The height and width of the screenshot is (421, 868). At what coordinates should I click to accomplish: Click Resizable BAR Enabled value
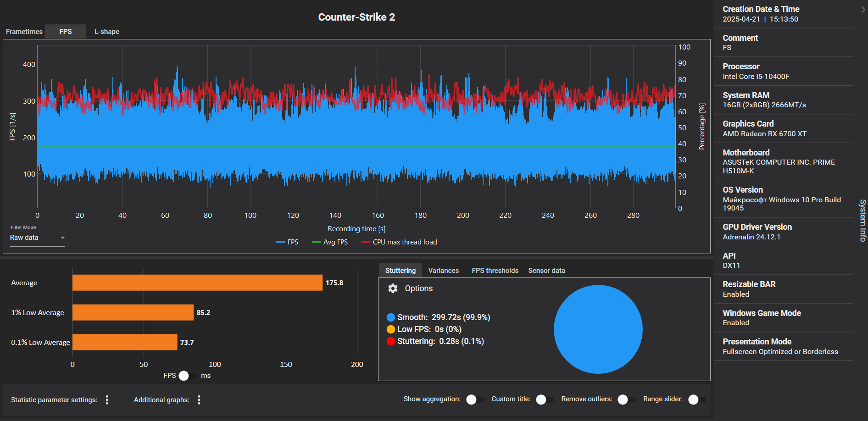coord(736,294)
